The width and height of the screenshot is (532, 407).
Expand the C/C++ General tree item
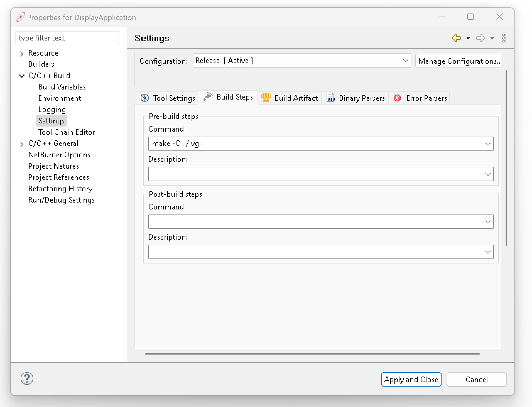21,144
